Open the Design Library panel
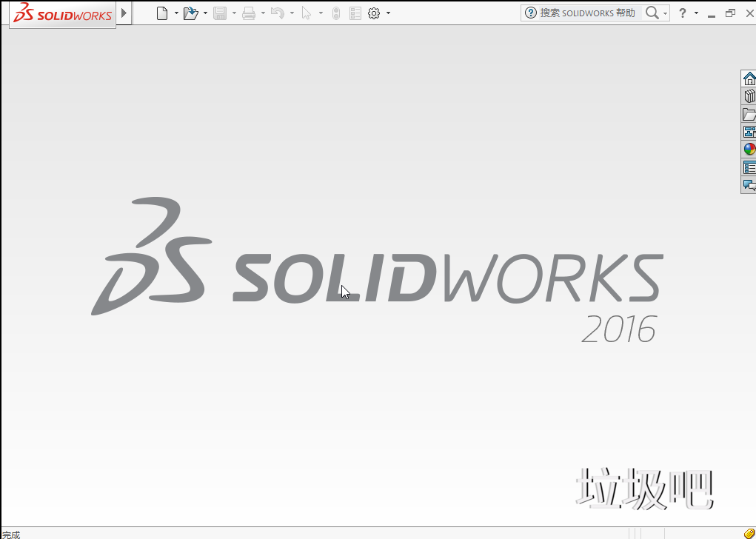Screen dimensions: 756x539 (749, 96)
